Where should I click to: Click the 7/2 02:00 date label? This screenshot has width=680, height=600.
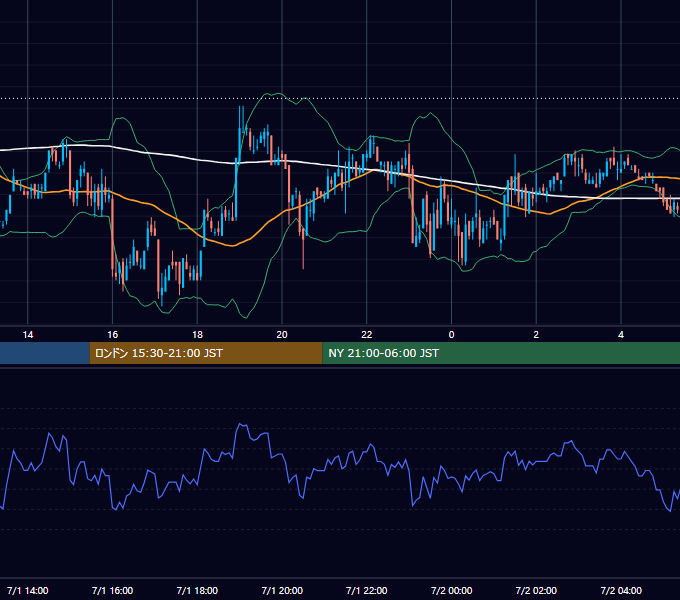[x=536, y=591]
